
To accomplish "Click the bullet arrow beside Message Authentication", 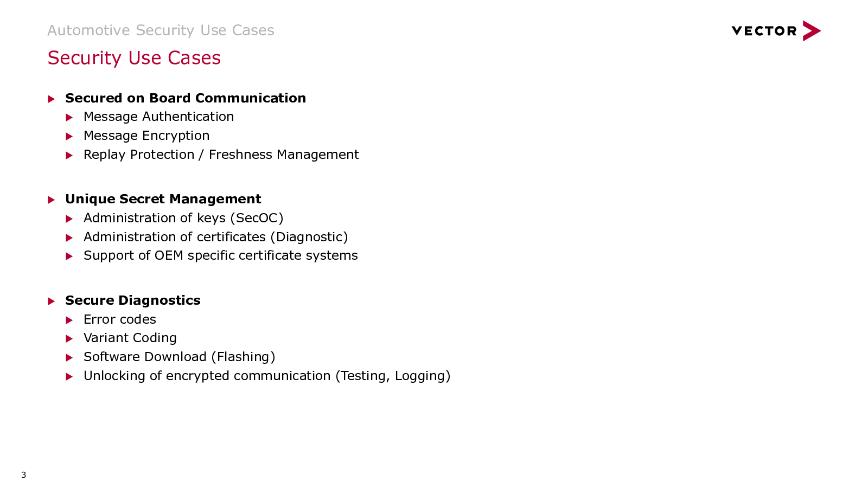I will [69, 117].
